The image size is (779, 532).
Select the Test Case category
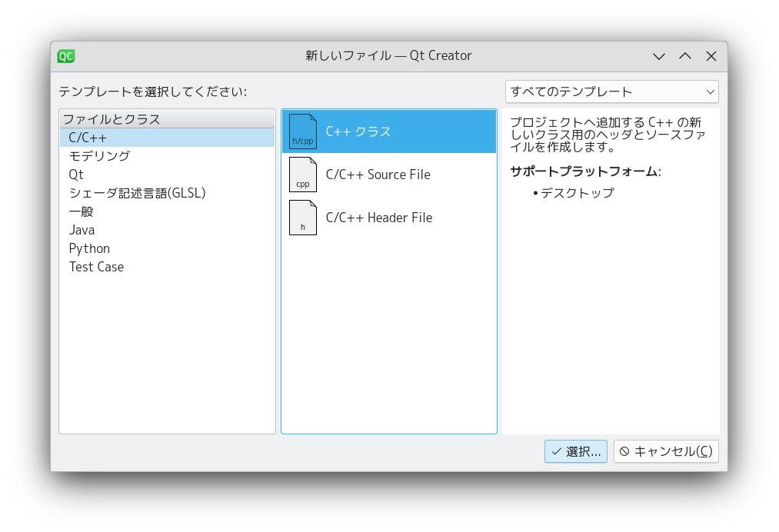[167, 267]
